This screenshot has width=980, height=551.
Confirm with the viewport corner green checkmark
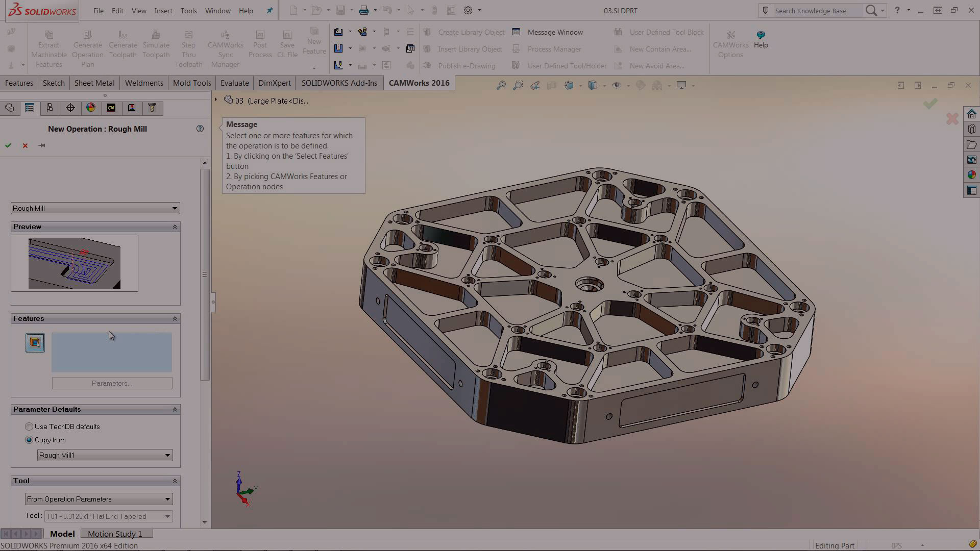point(930,104)
